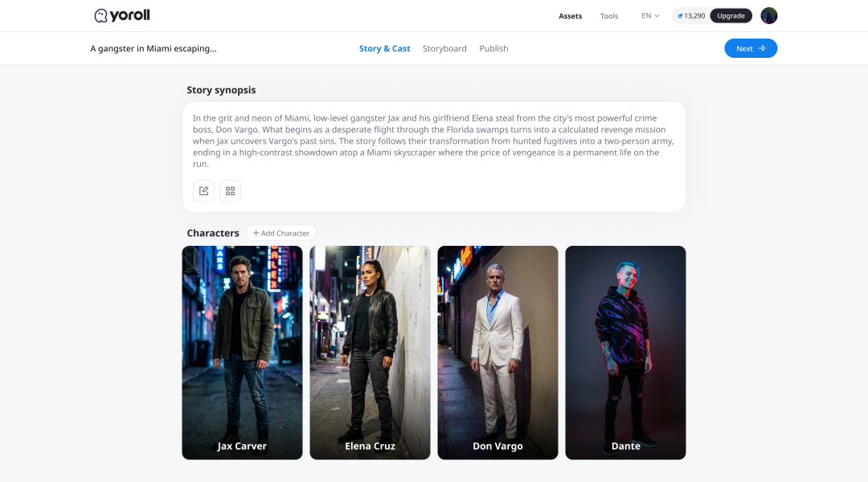Screen dimensions: 868x482
Task: Click the Yoroll logo
Action: (122, 15)
